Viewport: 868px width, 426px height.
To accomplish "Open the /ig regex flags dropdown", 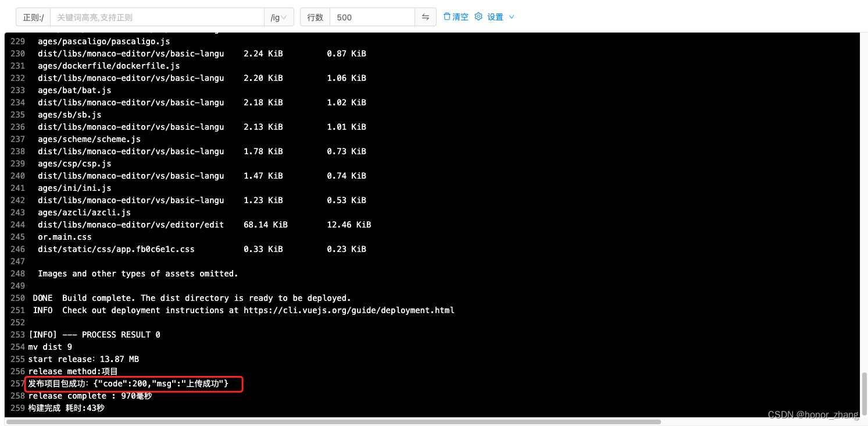I will click(x=279, y=17).
